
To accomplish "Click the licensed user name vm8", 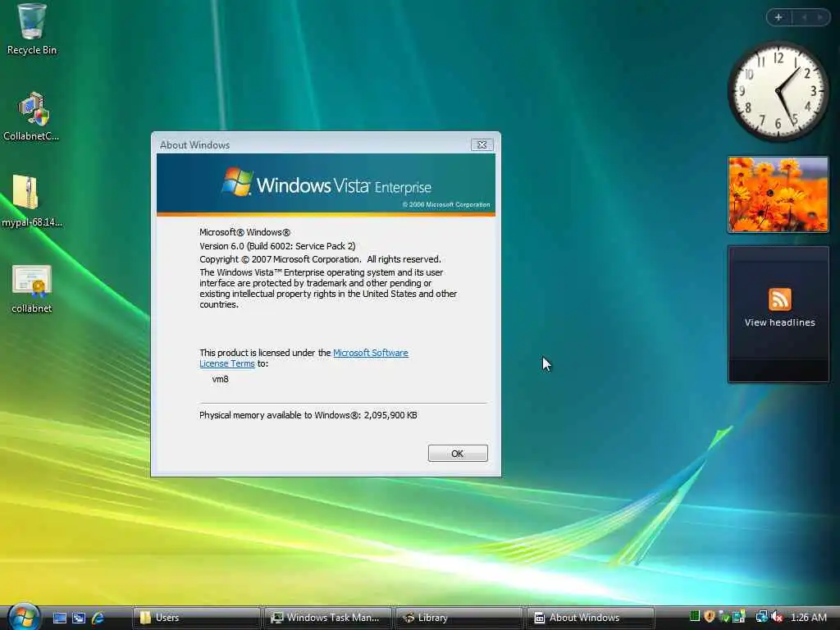I will [x=220, y=379].
